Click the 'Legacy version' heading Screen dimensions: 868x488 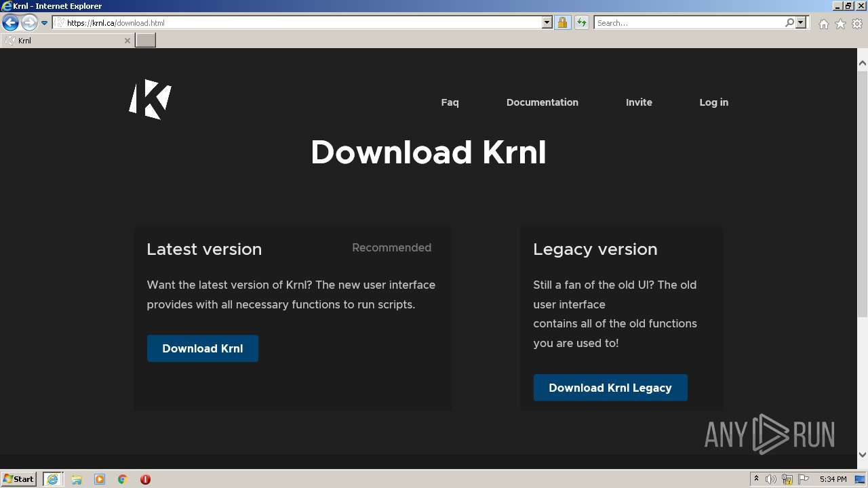595,249
